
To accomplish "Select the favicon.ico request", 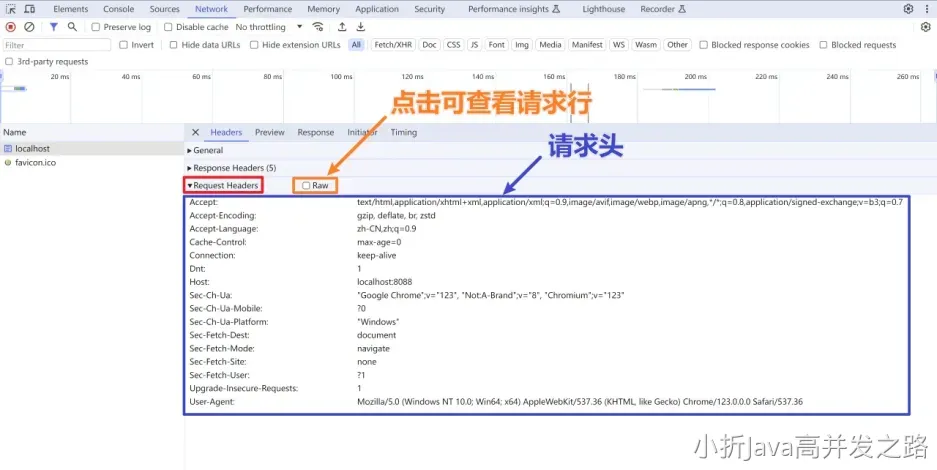I will (x=35, y=162).
